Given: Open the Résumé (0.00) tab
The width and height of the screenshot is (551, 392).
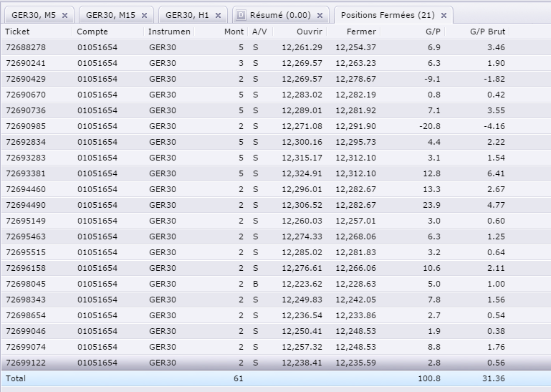Looking at the screenshot, I should pos(280,15).
